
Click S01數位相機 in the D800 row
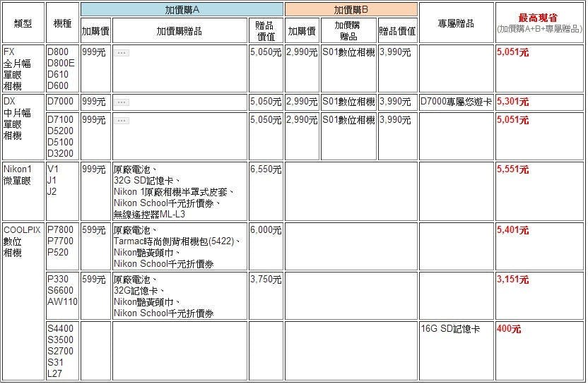[348, 52]
